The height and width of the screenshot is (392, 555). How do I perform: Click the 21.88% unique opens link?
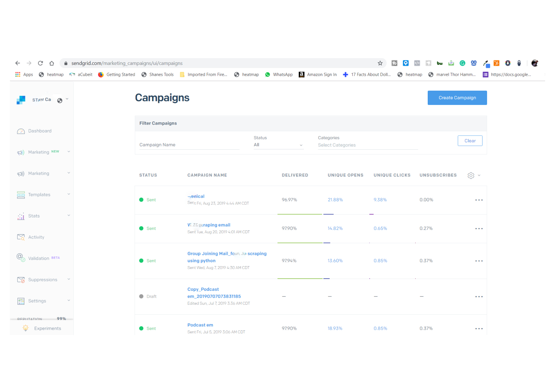click(x=335, y=200)
